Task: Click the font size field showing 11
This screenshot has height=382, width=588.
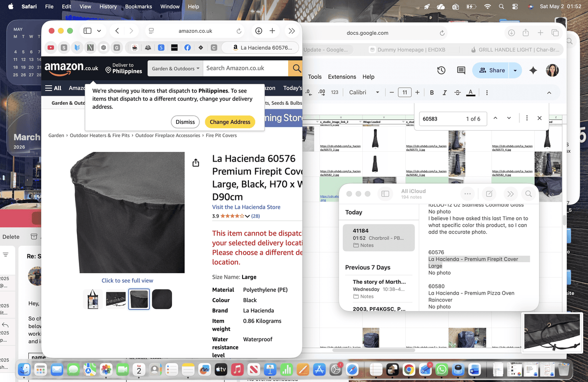Action: coord(404,93)
